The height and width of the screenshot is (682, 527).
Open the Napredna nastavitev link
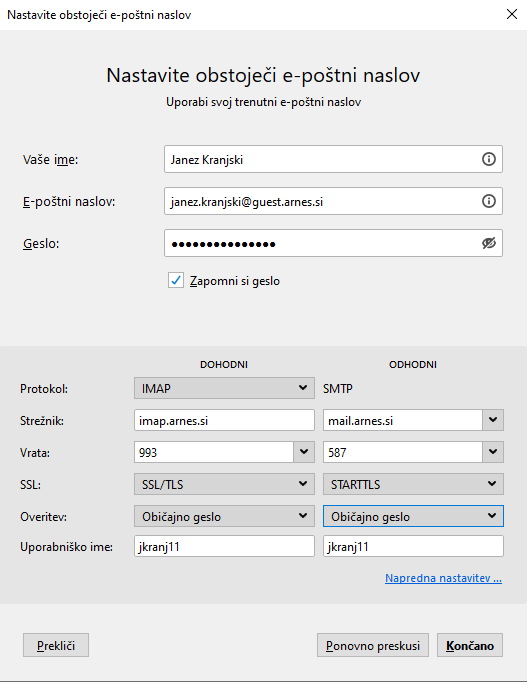coord(443,578)
